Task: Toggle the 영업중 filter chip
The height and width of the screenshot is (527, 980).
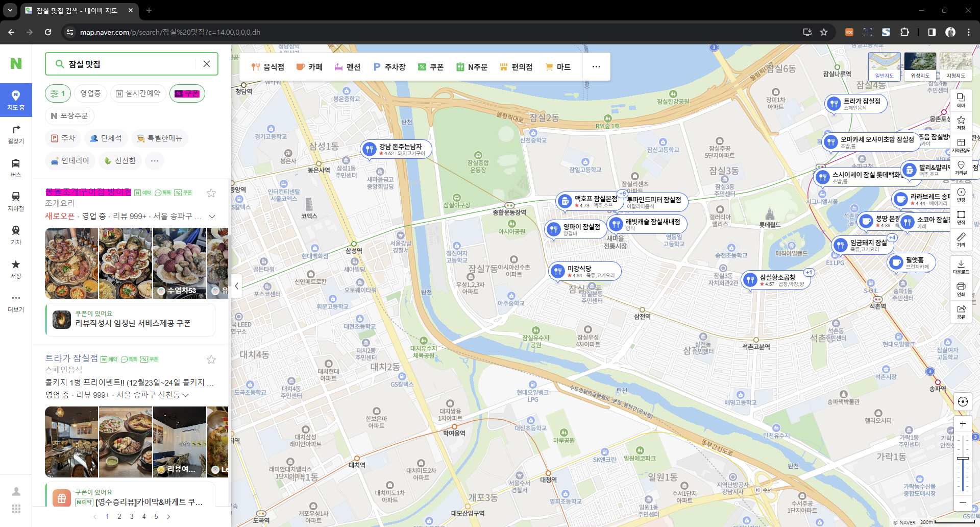Action: [90, 93]
